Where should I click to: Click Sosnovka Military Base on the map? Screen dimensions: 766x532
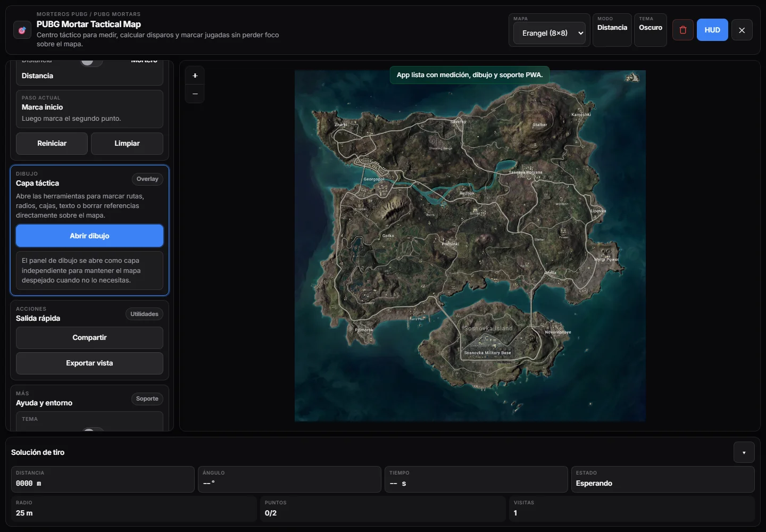(487, 353)
